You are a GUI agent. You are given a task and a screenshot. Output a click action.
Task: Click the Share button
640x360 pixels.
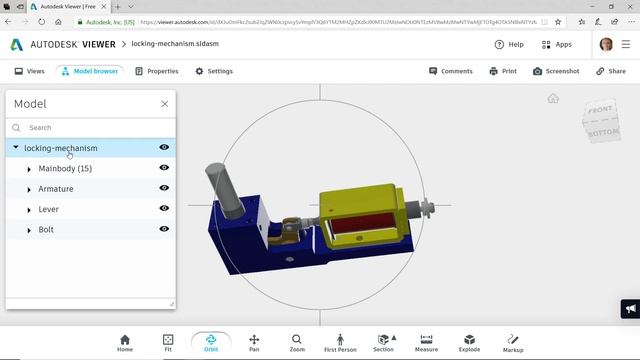611,71
